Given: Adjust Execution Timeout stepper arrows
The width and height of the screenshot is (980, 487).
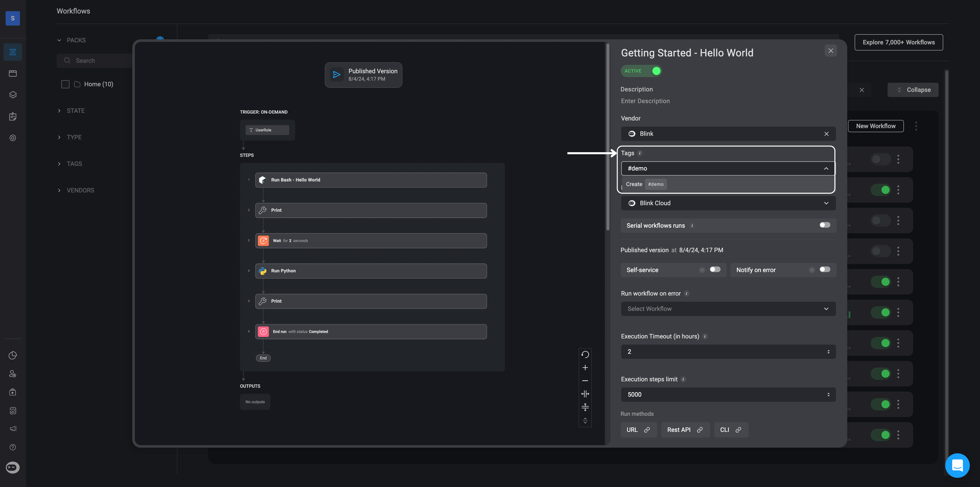Looking at the screenshot, I should 828,352.
